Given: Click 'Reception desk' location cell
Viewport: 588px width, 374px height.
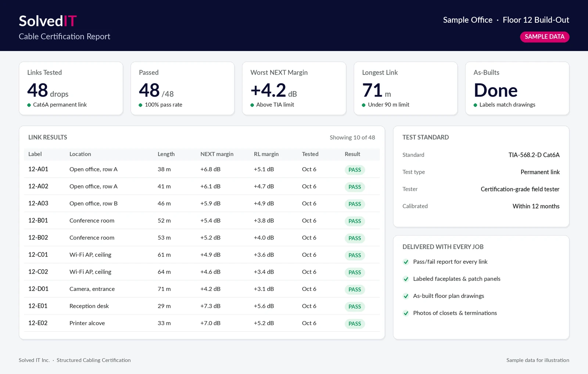Looking at the screenshot, I should pos(89,306).
